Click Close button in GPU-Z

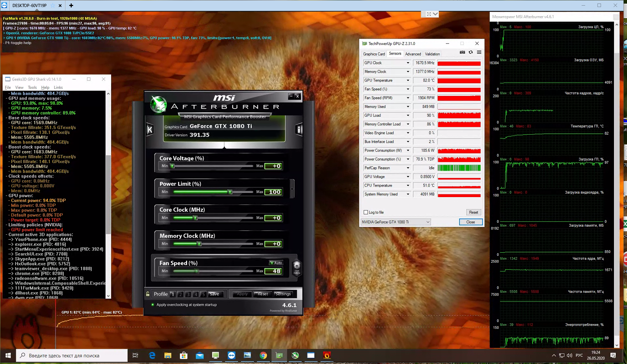[471, 222]
